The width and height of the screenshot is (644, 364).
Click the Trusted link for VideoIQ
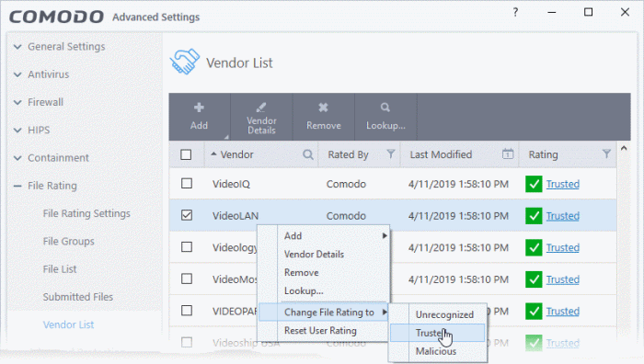563,184
